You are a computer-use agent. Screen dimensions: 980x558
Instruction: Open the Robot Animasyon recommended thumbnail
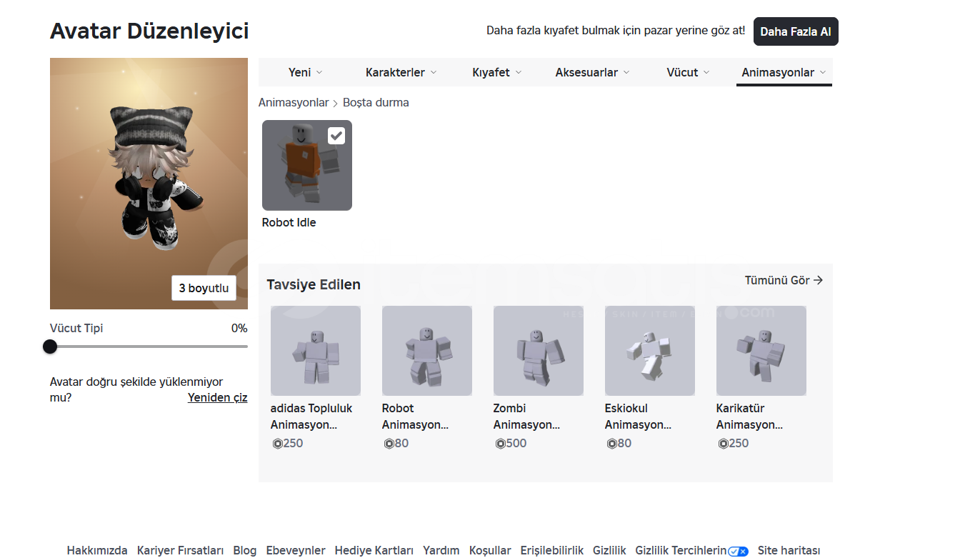click(427, 351)
